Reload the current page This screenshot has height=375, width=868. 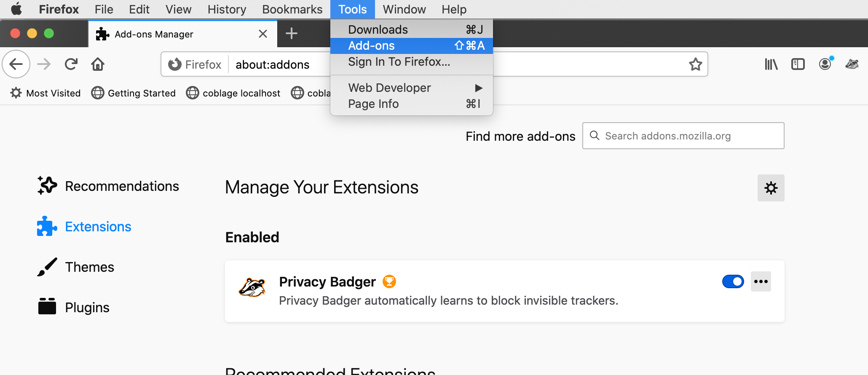71,64
